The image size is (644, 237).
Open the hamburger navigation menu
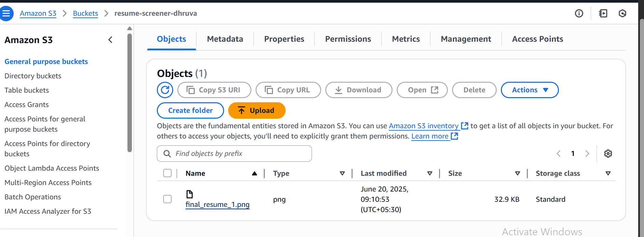click(x=6, y=14)
